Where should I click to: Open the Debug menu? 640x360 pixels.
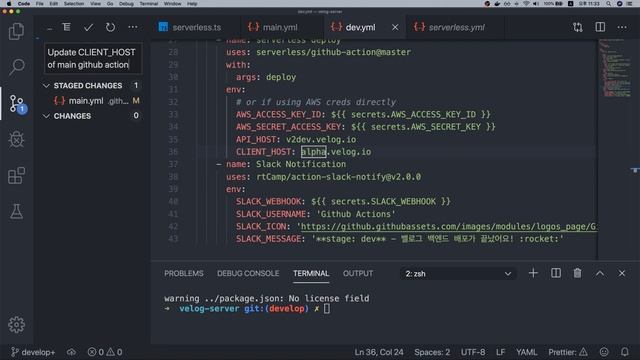click(x=126, y=4)
